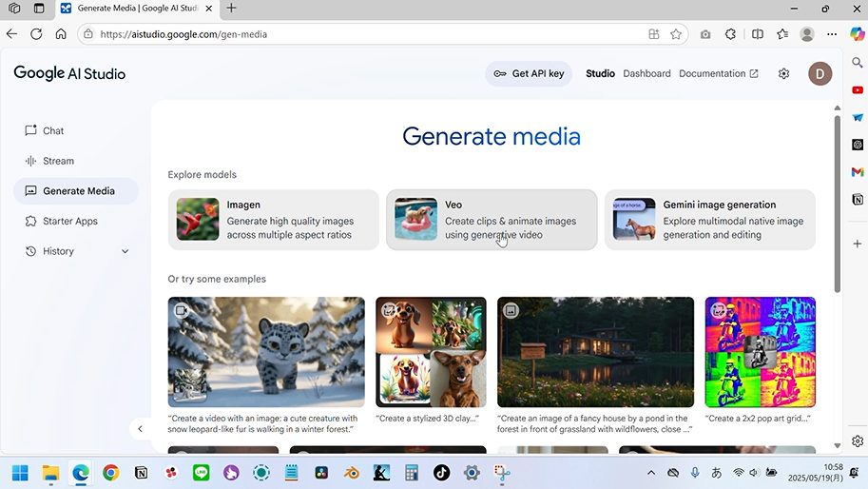868x489 pixels.
Task: Switch to the Stream section
Action: click(58, 161)
